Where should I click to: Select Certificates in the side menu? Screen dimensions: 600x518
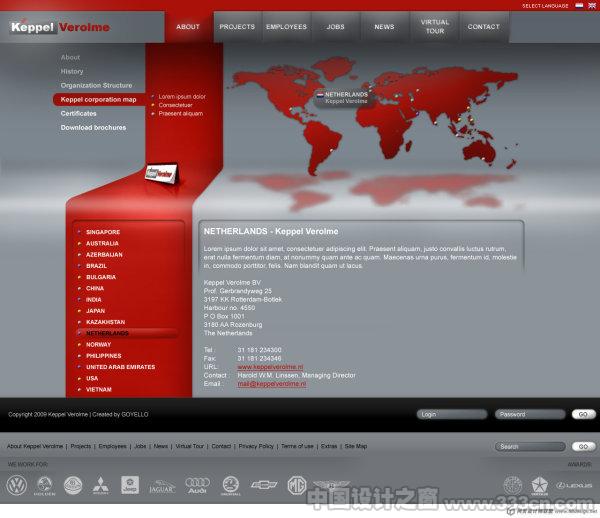pyautogui.click(x=78, y=114)
